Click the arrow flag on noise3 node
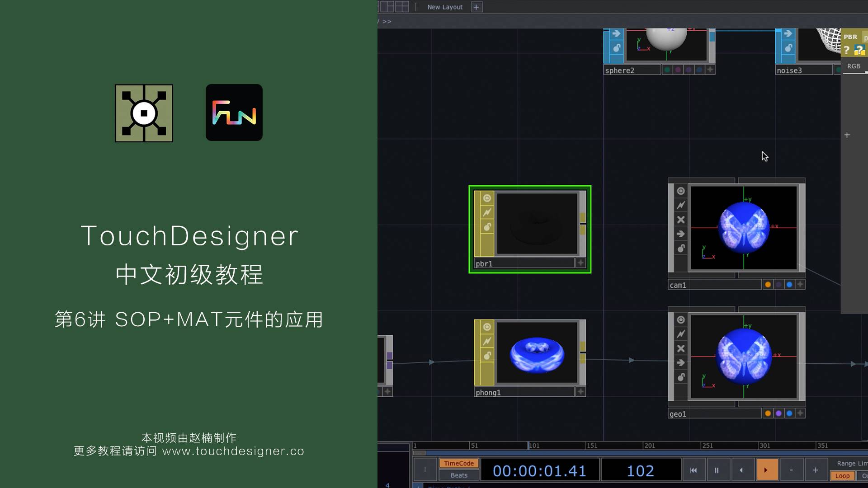Viewport: 868px width, 488px height. [x=788, y=33]
